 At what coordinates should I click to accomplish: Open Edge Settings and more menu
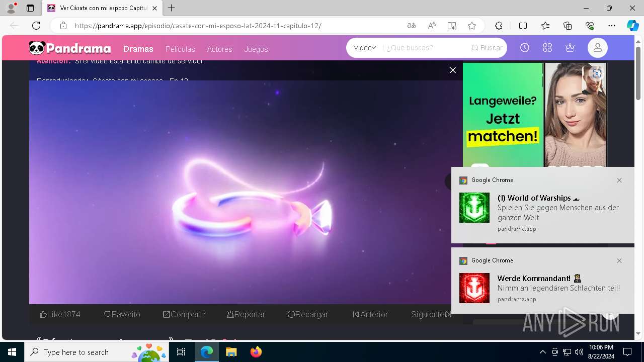pos(612,26)
